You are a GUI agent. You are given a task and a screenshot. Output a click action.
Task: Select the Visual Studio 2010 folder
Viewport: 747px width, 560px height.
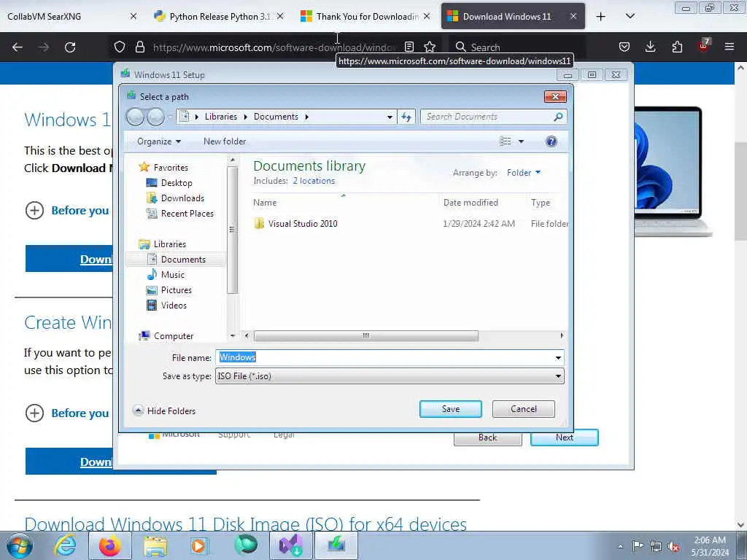click(x=303, y=224)
